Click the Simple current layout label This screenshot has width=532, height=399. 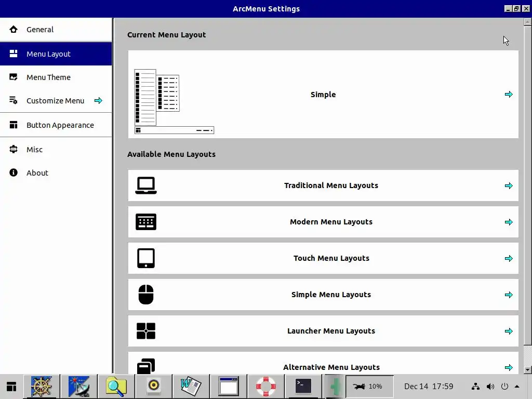pyautogui.click(x=323, y=95)
